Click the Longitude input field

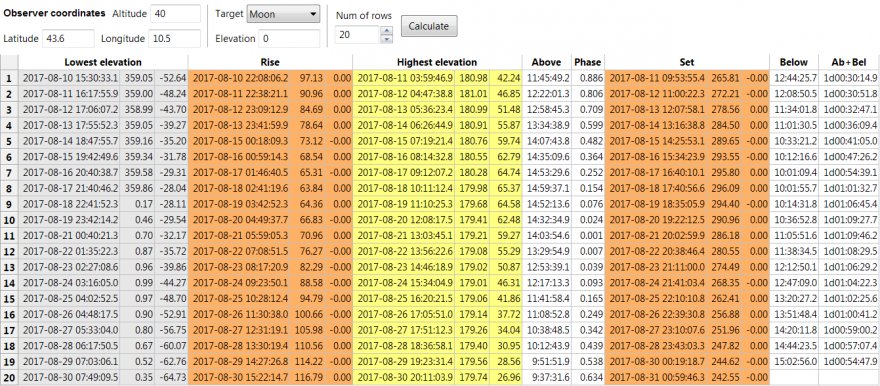(175, 39)
